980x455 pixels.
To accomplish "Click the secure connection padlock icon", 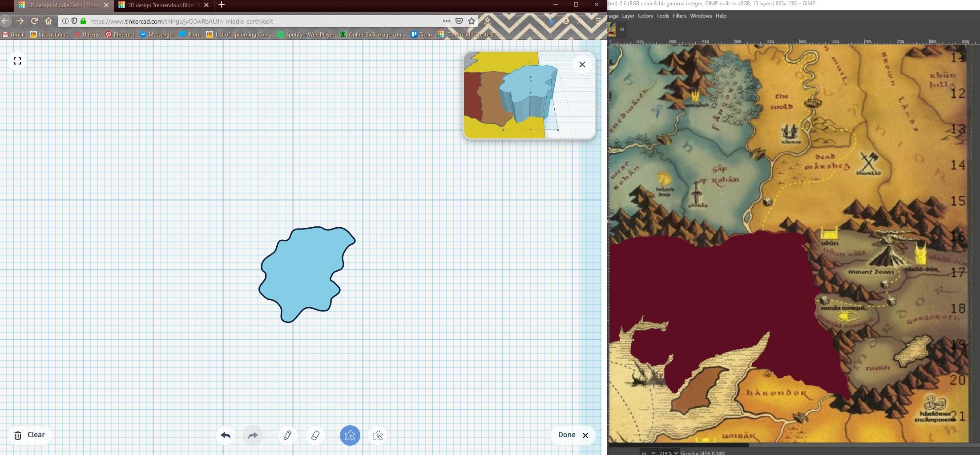I will [x=83, y=21].
